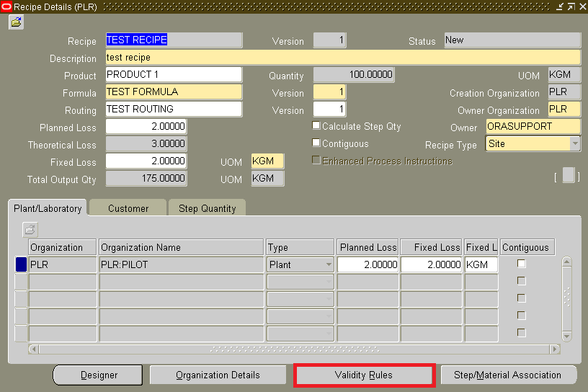Click the folder icon in the Plant/Laboratory tab

click(x=30, y=230)
